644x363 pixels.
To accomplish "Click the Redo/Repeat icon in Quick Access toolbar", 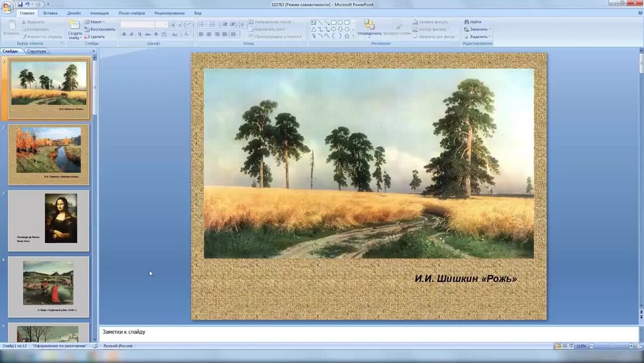I will tap(38, 5).
